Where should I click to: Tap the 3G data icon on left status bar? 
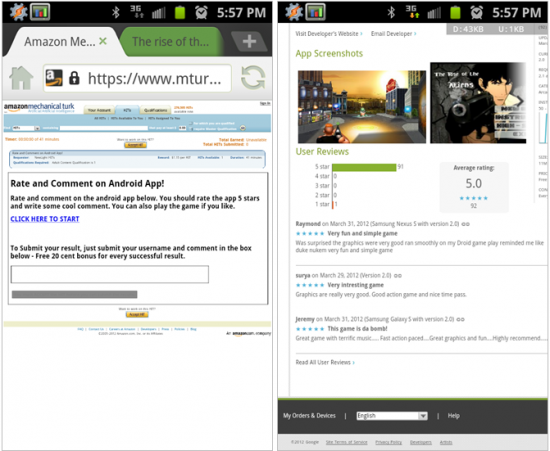point(137,12)
